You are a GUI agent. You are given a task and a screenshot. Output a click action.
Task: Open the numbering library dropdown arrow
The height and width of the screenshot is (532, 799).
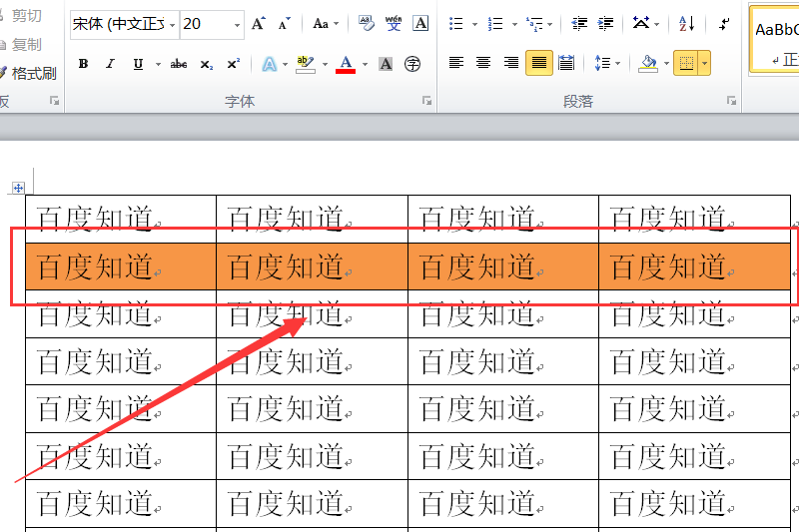pyautogui.click(x=514, y=24)
